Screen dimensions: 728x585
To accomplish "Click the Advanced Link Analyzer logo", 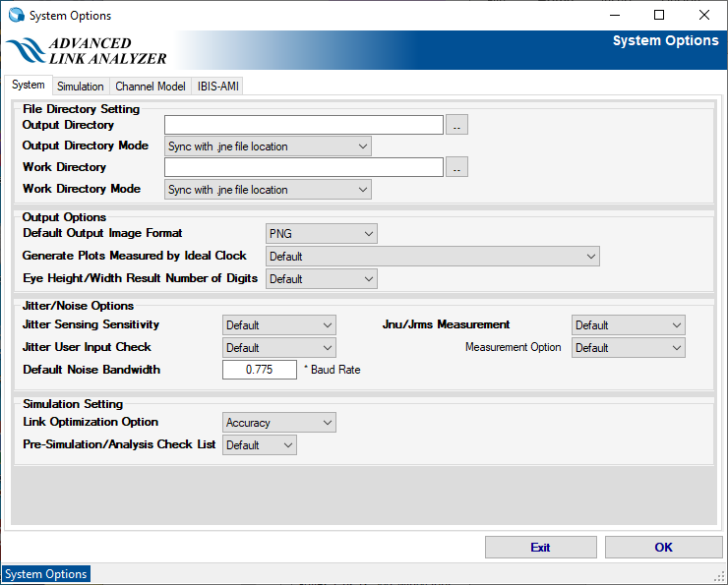I will [x=87, y=51].
